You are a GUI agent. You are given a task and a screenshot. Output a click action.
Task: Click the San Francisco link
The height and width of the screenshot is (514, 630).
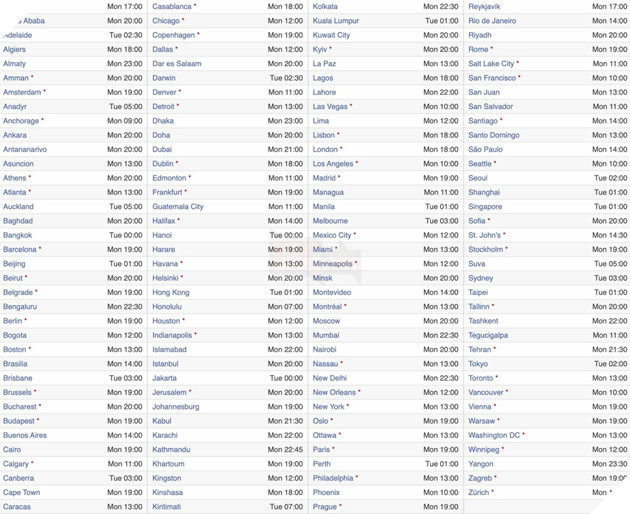pos(492,78)
